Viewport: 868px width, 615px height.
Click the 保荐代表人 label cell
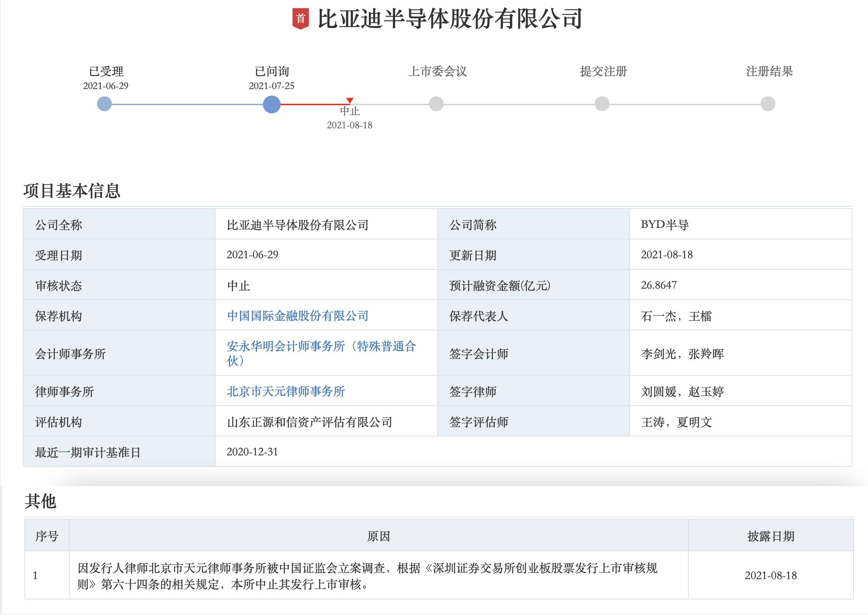click(x=534, y=315)
